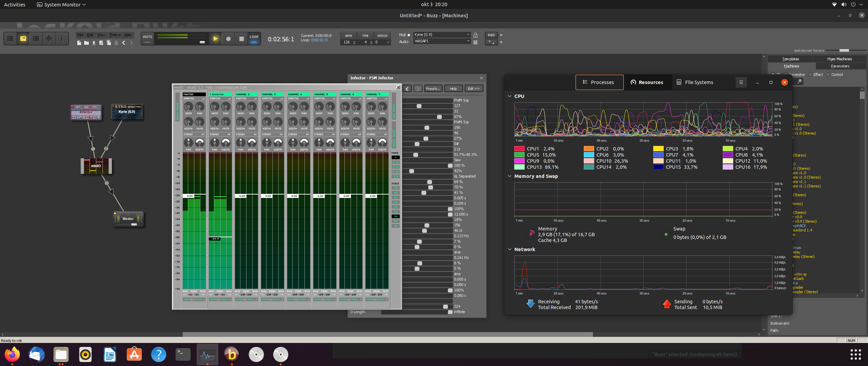The height and width of the screenshot is (366, 868).
Task: Click the New file icon in Buzz toolbar
Action: tap(79, 43)
